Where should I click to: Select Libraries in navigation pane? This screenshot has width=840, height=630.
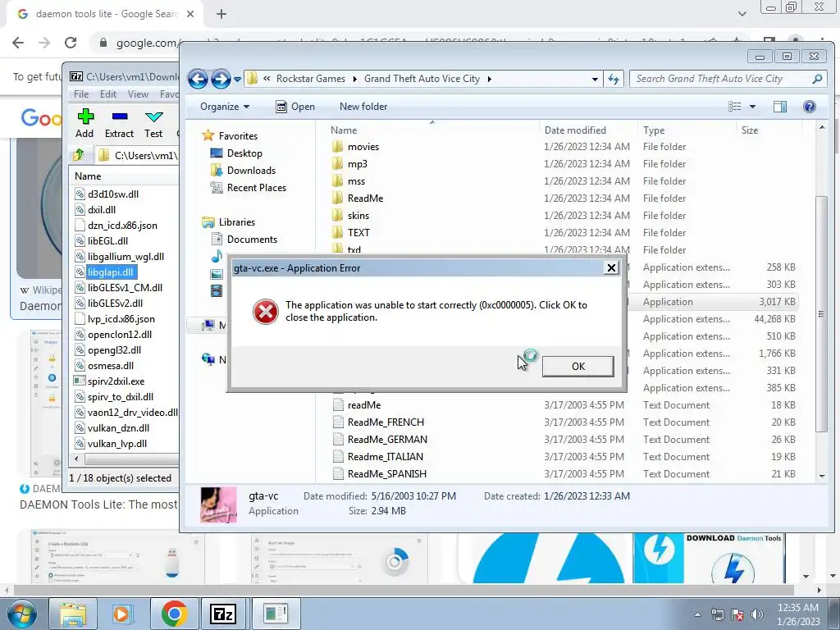point(229,221)
